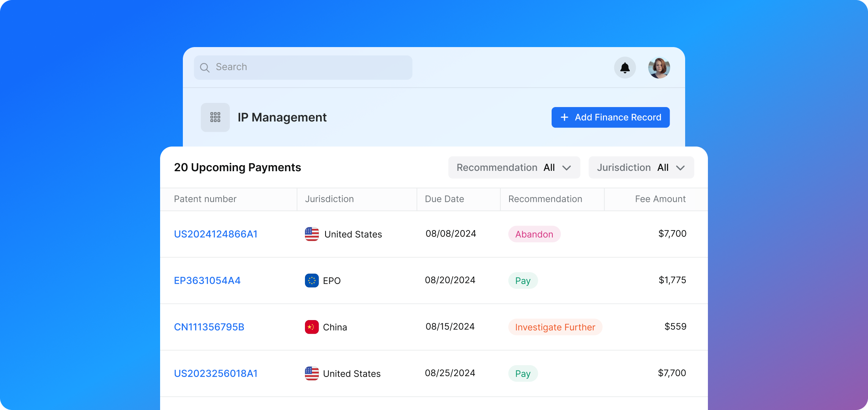Click the China flag icon
This screenshot has width=868, height=410.
tap(312, 327)
